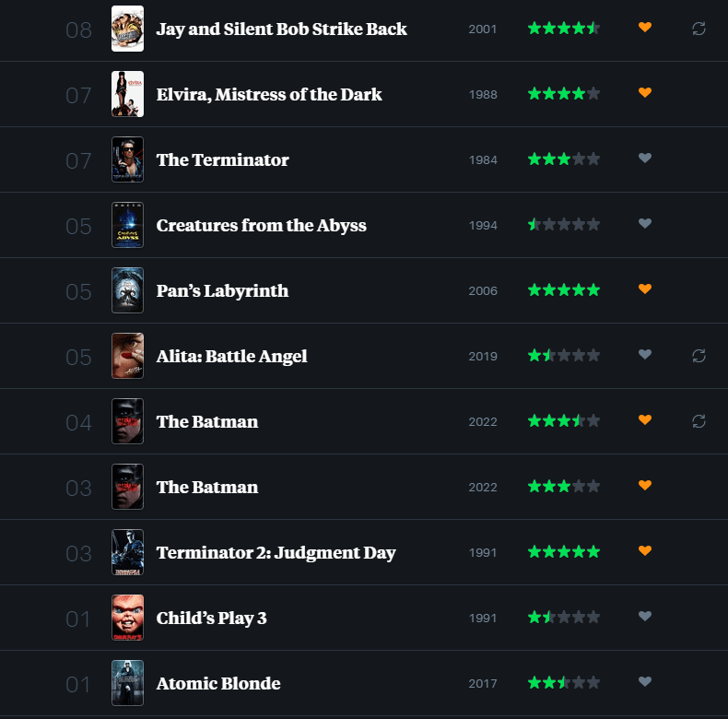The image size is (728, 719).
Task: Click the star rating for The Terminator
Action: coord(563,159)
